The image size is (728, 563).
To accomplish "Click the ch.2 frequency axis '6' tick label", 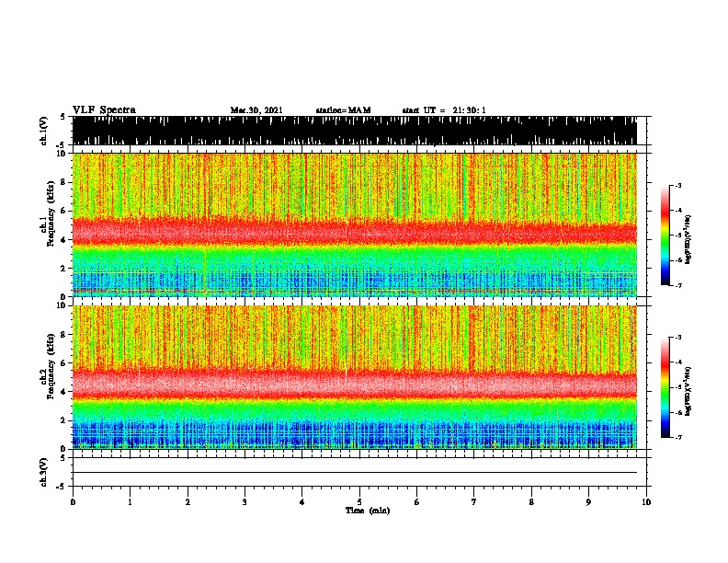I will [64, 363].
